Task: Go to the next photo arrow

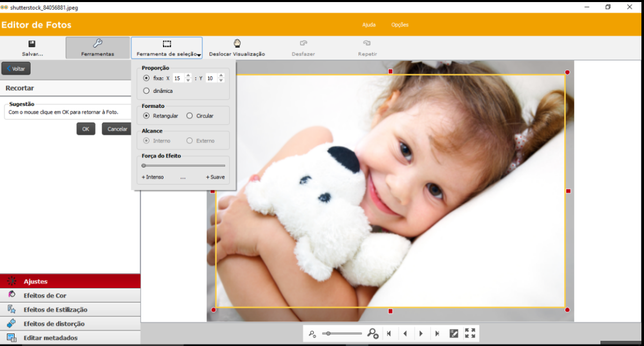Action: tap(421, 334)
